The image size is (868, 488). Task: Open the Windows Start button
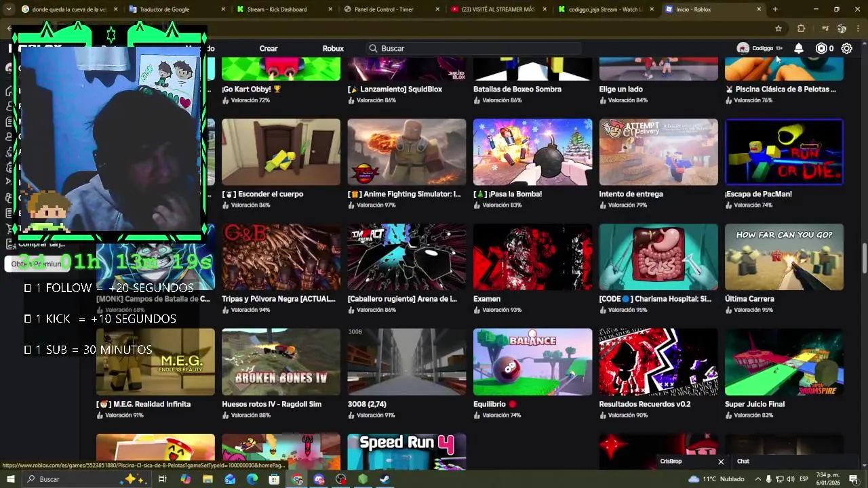[x=10, y=479]
